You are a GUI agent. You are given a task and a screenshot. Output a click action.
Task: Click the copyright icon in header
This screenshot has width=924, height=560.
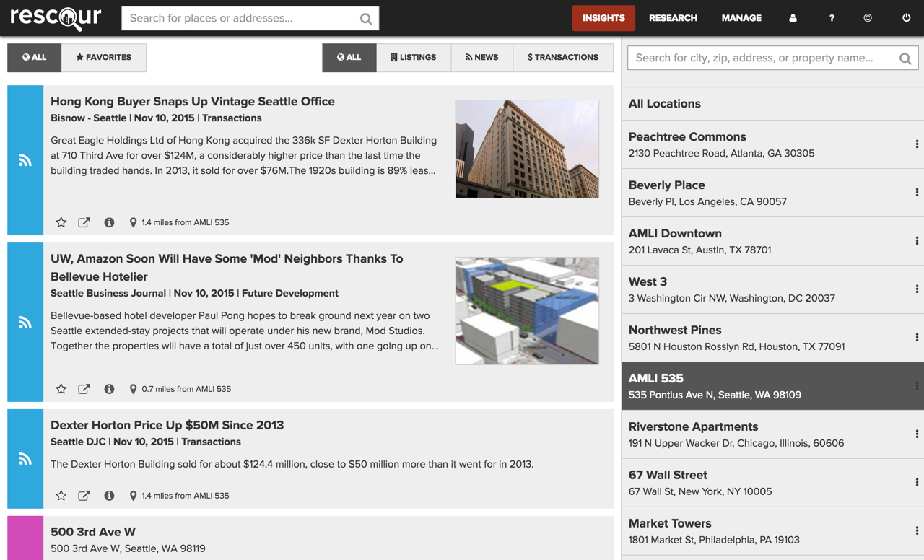(x=868, y=18)
